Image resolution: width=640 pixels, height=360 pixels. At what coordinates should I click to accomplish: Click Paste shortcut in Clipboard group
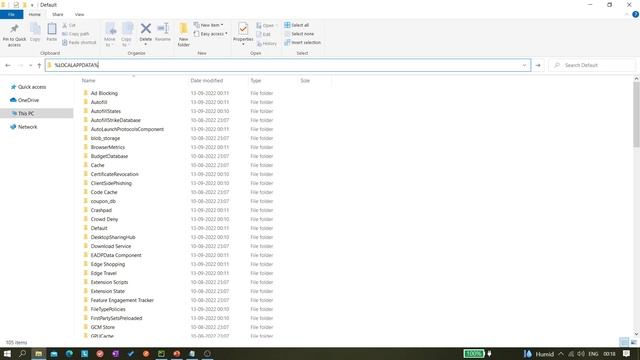[x=79, y=42]
